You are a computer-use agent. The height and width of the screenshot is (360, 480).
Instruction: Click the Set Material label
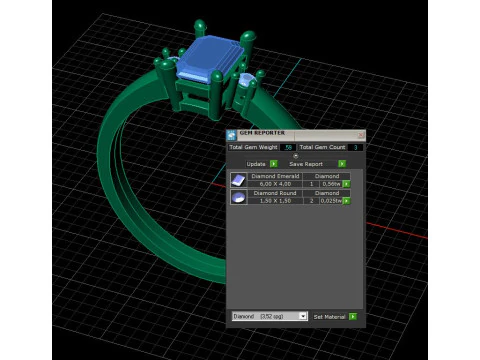tap(329, 317)
